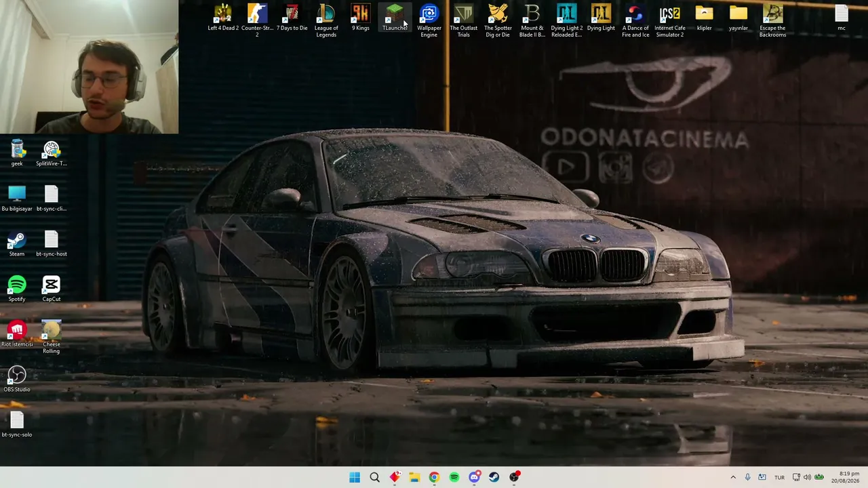Select the OBS Studio desktop shortcut
This screenshot has height=488, width=868.
click(17, 380)
